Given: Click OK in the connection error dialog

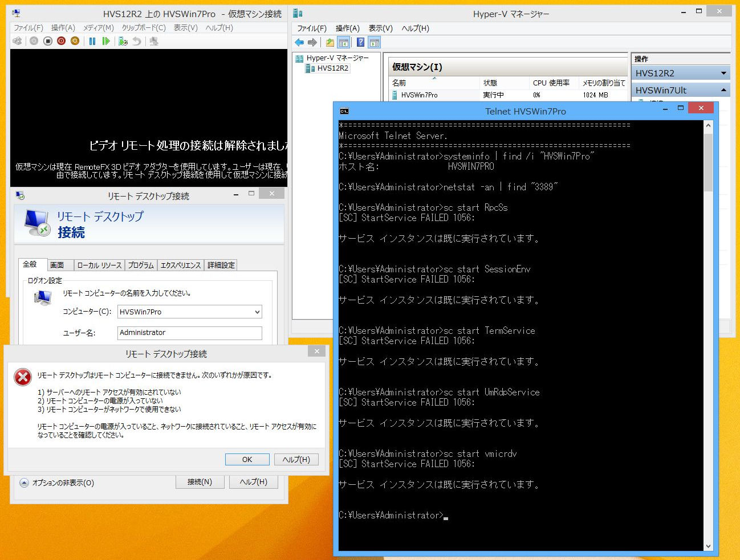Looking at the screenshot, I should point(247,459).
